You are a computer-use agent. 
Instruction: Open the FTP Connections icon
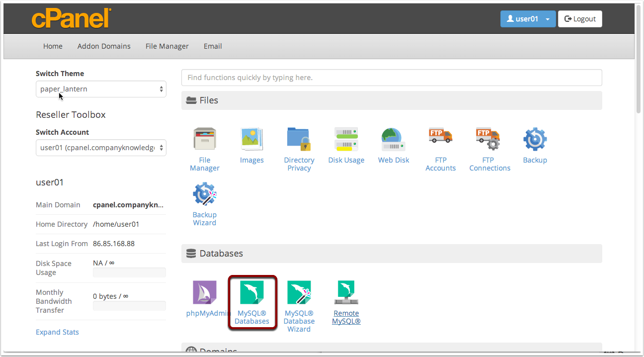pos(488,139)
